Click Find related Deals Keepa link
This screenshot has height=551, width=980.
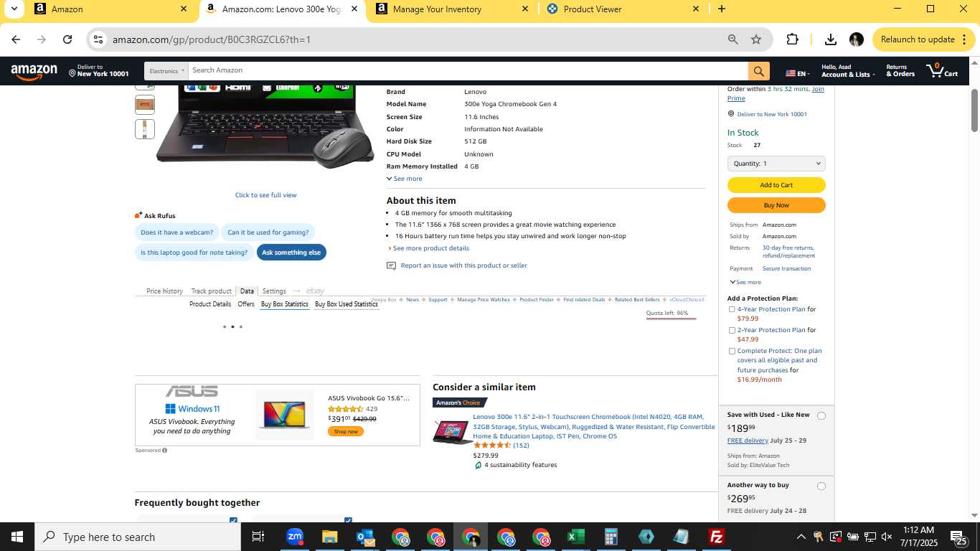(x=584, y=300)
